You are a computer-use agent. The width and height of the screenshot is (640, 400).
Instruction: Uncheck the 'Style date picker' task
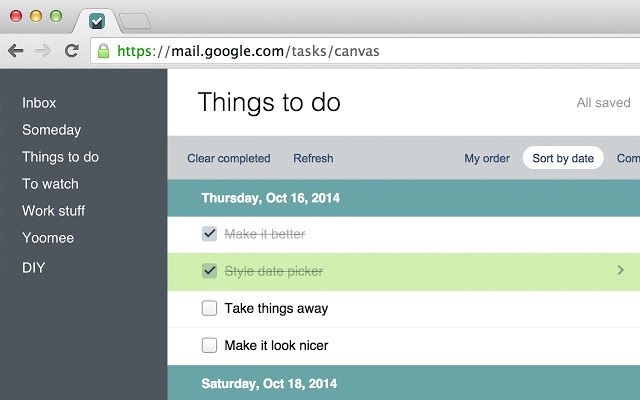(209, 271)
